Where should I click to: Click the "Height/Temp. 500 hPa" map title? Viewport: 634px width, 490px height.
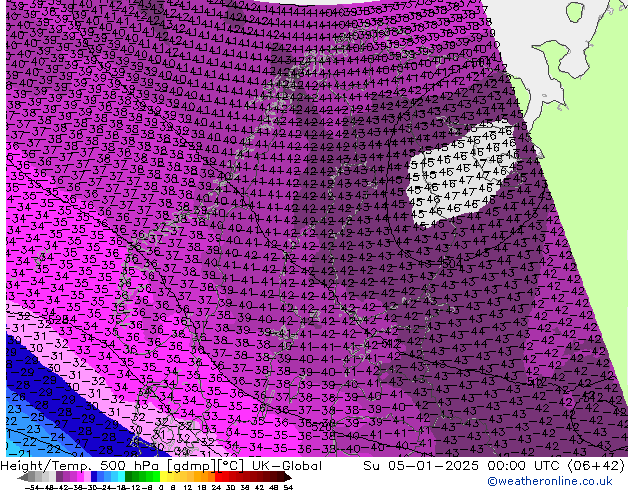77,466
